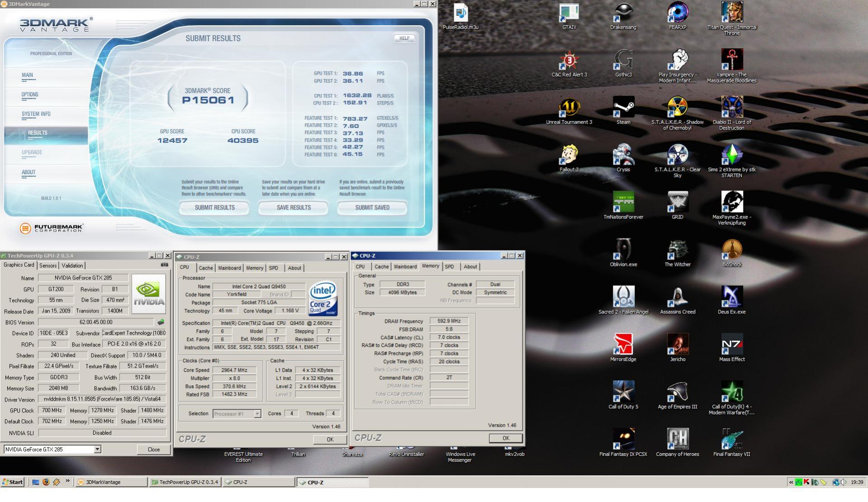Click the DRAM Frequency value field
This screenshot has width=868, height=502.
(449, 321)
